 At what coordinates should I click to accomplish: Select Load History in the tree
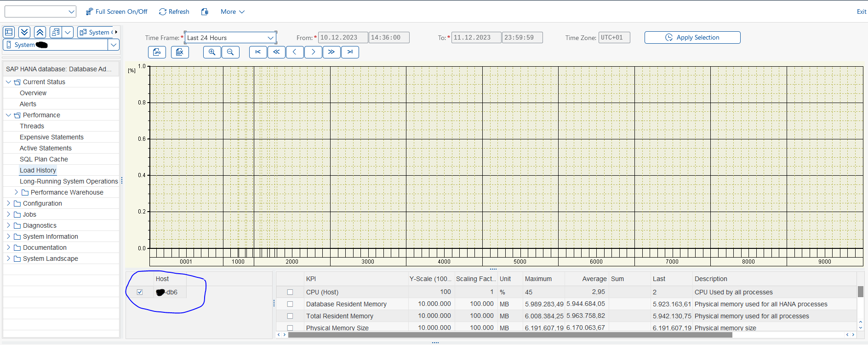pyautogui.click(x=38, y=170)
